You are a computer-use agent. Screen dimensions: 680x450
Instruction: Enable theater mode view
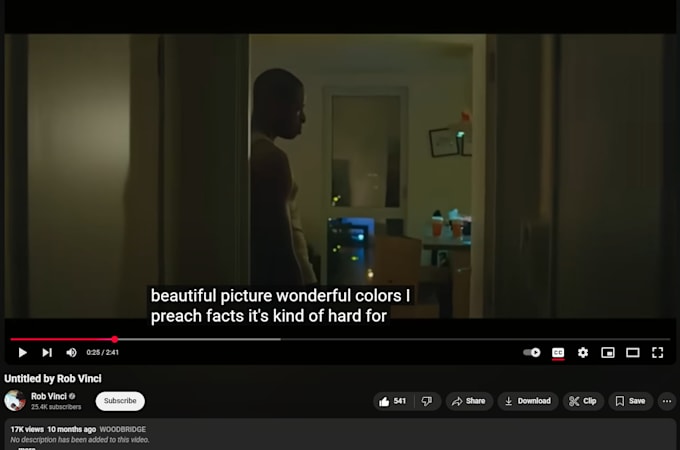(x=633, y=352)
